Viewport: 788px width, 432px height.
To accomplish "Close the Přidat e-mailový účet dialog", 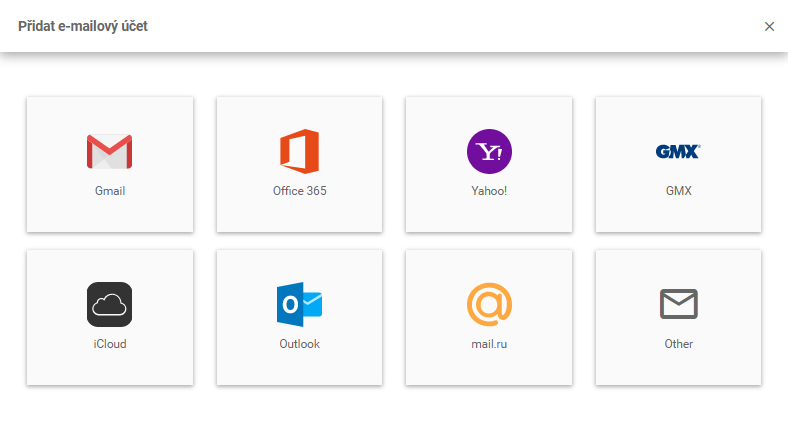I will (x=769, y=26).
